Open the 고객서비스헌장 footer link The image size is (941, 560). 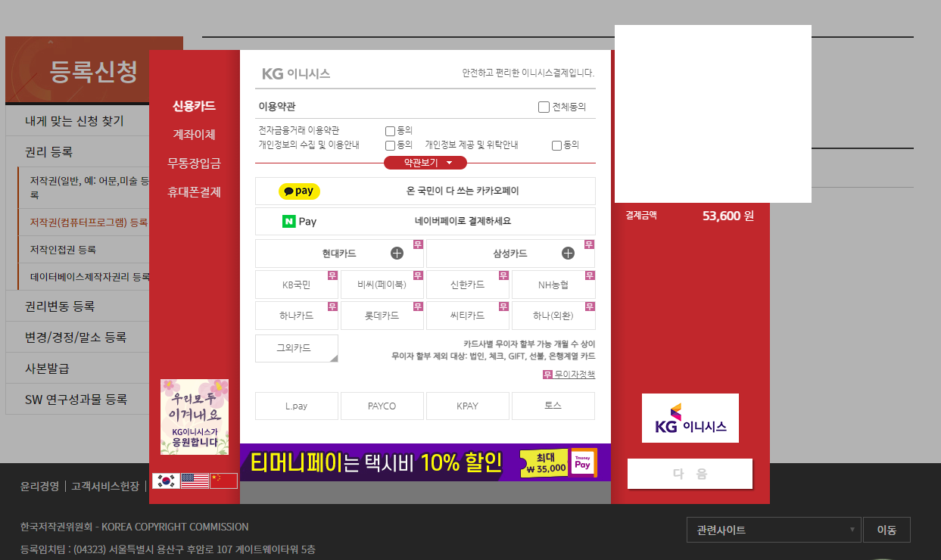pos(105,486)
